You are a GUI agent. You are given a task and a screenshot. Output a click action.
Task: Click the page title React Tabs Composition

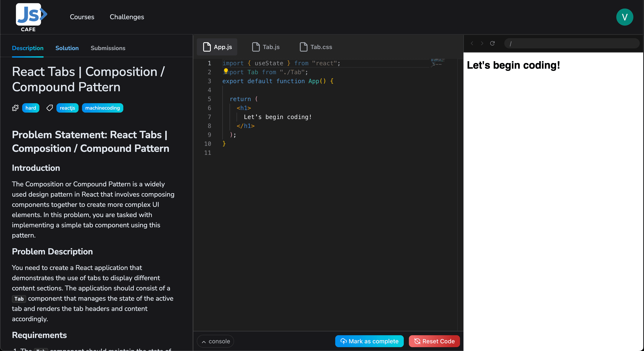pos(88,79)
